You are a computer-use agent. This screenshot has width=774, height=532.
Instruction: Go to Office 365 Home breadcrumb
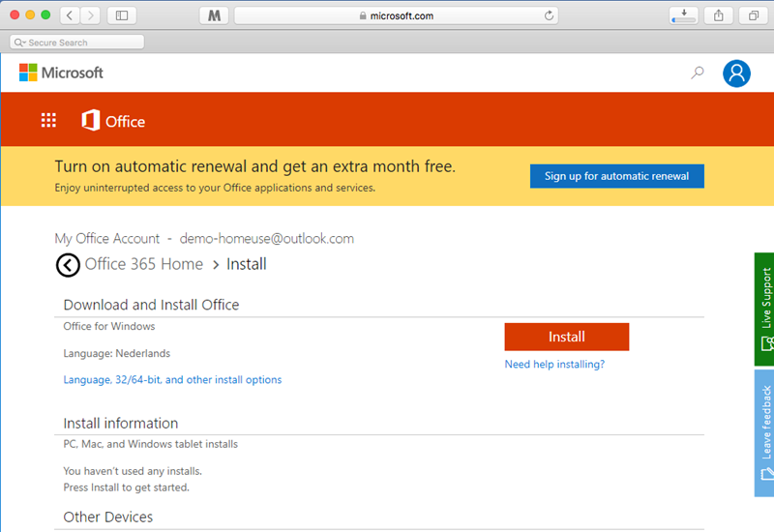coord(143,264)
